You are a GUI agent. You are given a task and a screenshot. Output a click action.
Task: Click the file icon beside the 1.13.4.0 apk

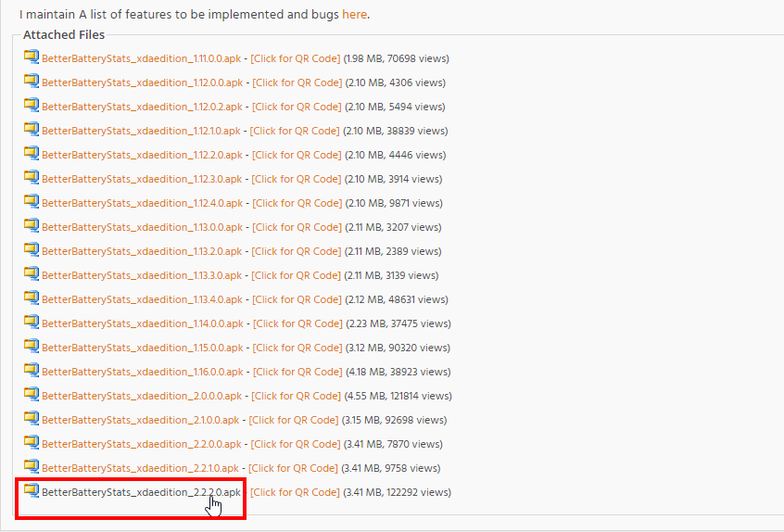click(x=32, y=298)
